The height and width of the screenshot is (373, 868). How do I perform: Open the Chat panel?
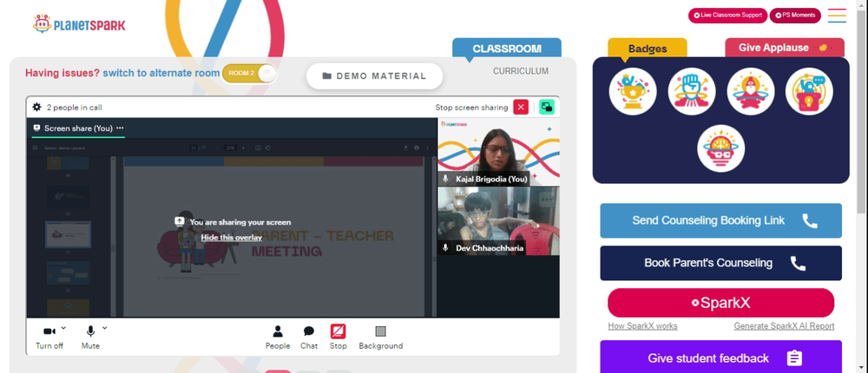coord(309,337)
